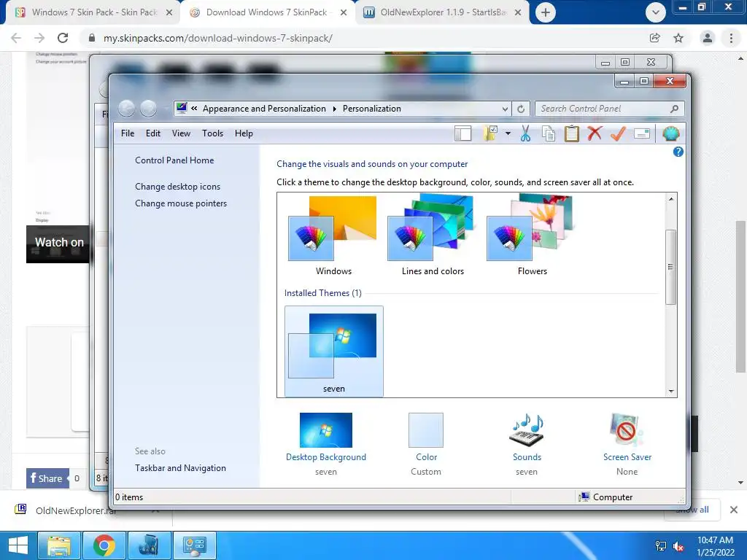Open the Tools menu

[x=212, y=133]
